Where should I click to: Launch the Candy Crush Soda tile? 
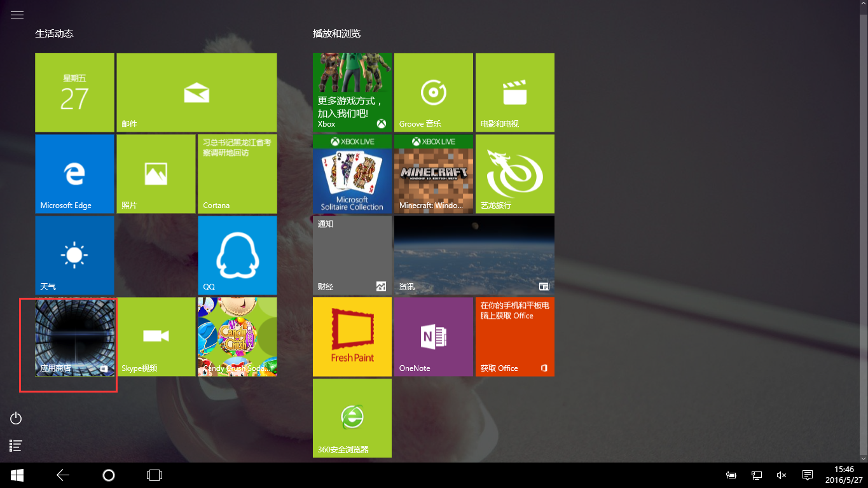pos(237,337)
